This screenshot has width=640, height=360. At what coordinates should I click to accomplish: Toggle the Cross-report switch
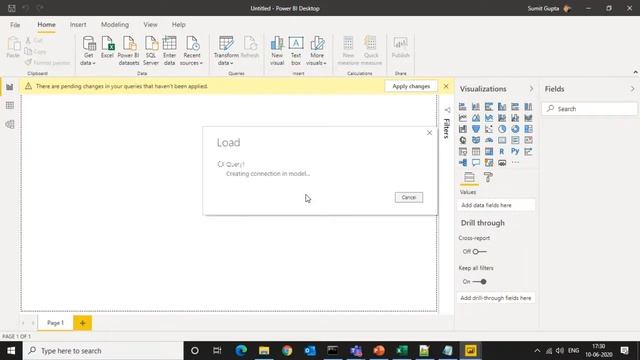[479, 251]
